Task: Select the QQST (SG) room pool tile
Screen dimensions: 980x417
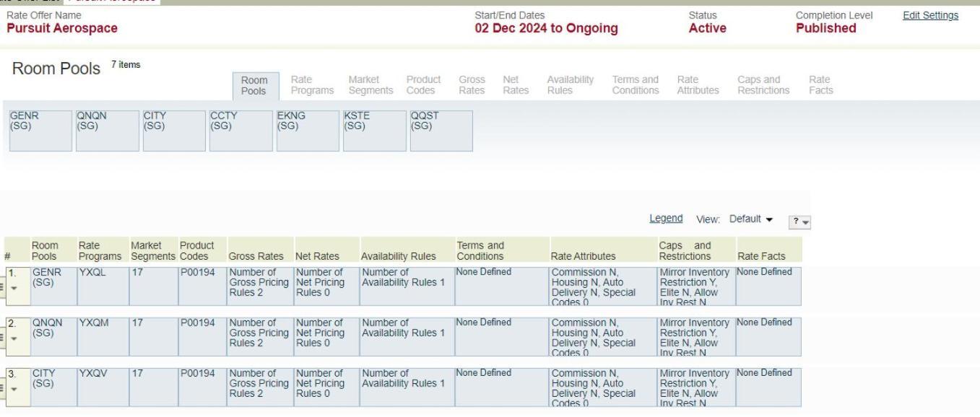Action: point(441,131)
